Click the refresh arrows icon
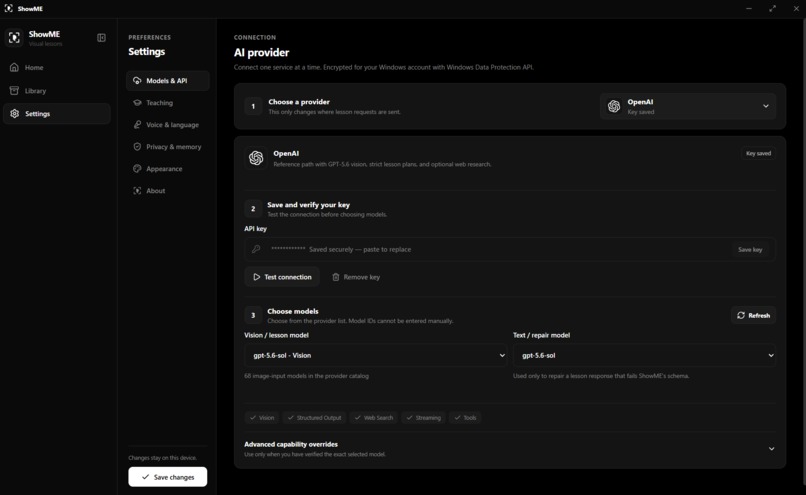Viewport: 806px width, 495px height. pos(741,315)
